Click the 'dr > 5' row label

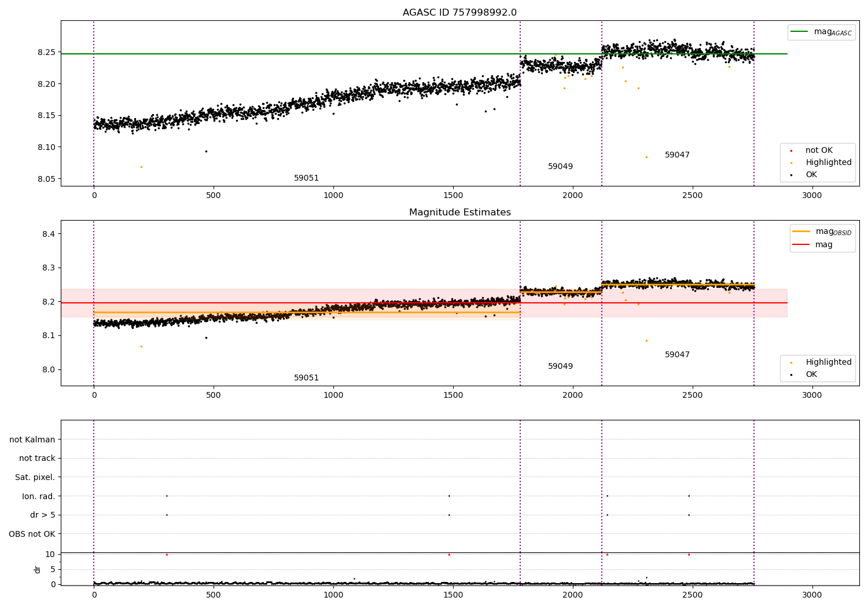[43, 515]
